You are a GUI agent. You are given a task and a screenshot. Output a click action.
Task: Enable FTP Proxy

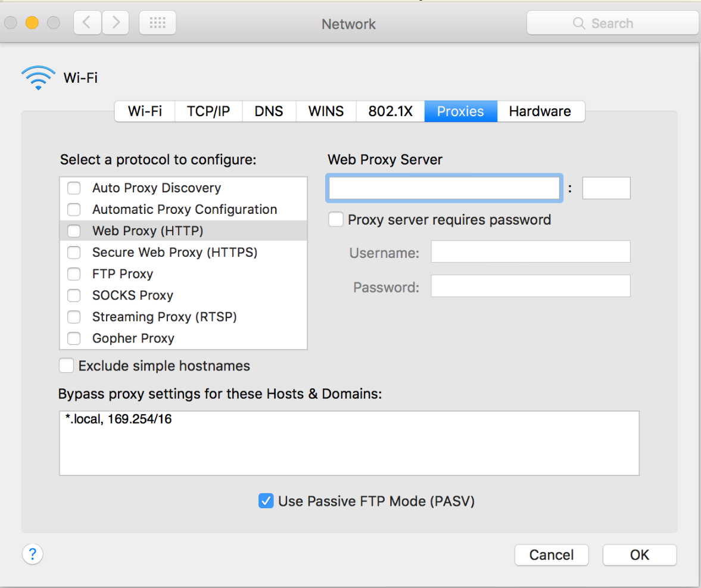coord(74,273)
